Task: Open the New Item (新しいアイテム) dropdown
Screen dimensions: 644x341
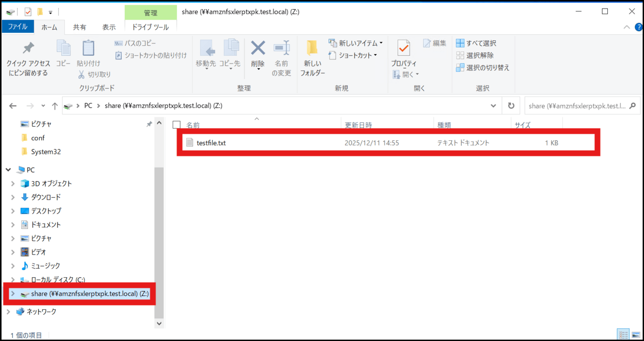Action: coord(356,43)
